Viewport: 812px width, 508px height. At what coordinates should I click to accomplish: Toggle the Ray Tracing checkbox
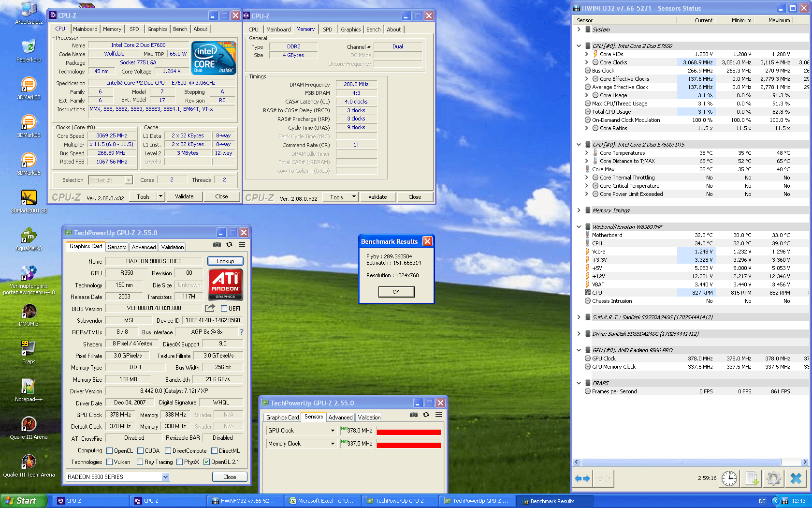point(140,462)
